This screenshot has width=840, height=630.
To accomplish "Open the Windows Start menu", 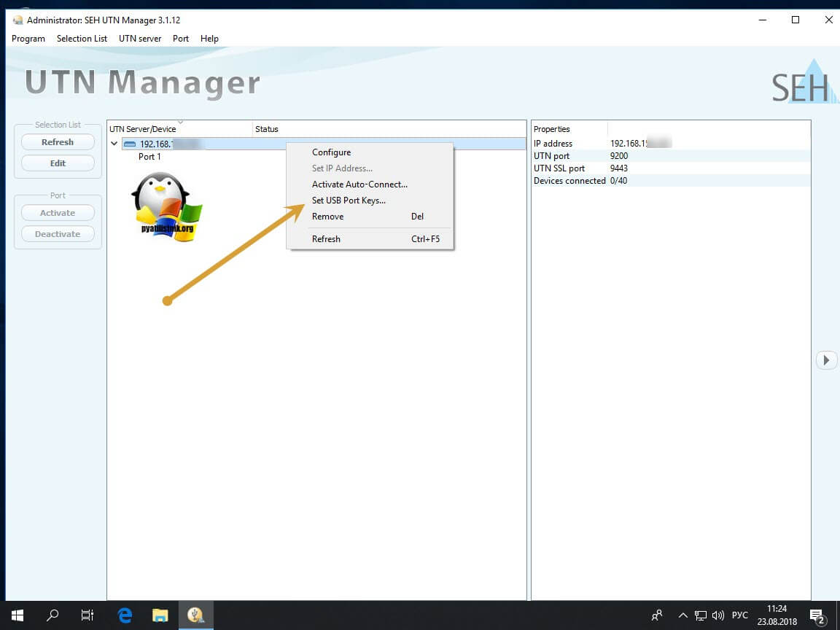I will pos(17,615).
